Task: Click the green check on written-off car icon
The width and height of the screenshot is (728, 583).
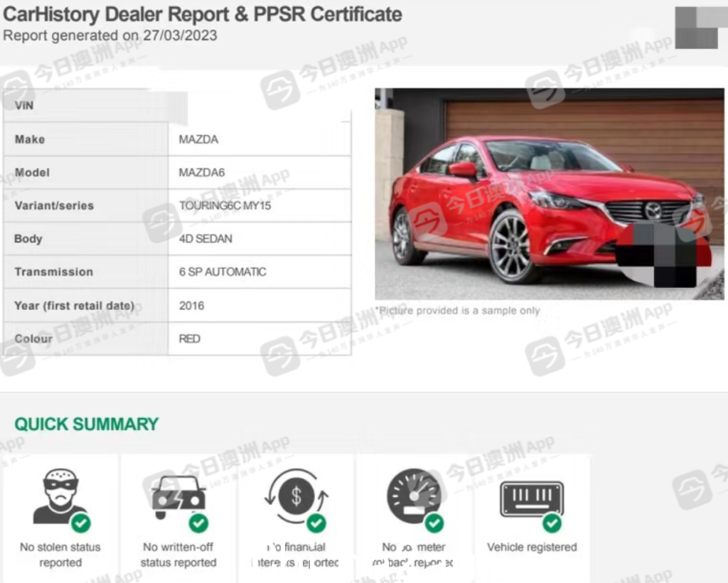Action: pos(199,523)
